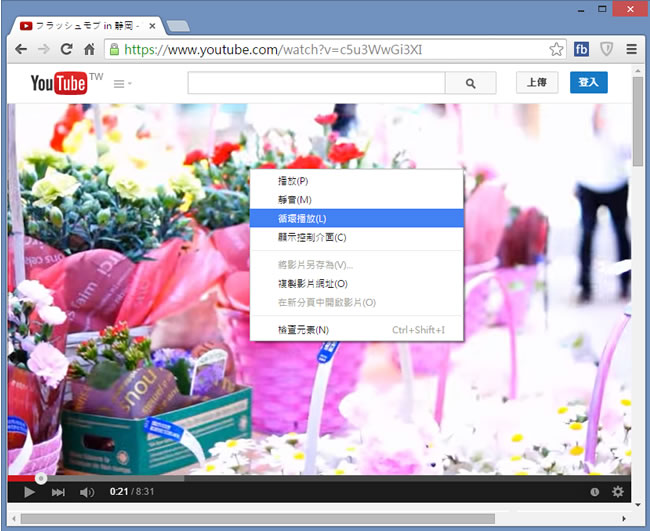The image size is (650, 531).
Task: Go to browser home page icon
Action: tap(90, 48)
